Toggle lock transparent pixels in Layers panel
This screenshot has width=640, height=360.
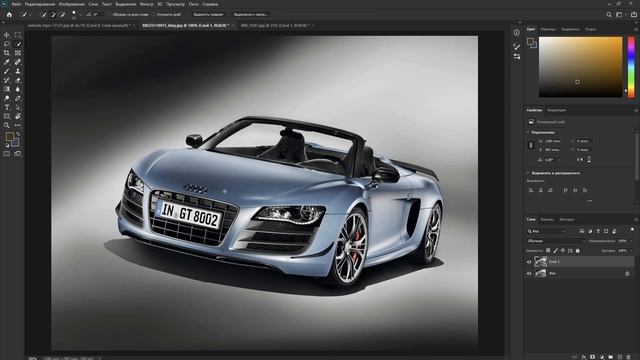(x=548, y=251)
